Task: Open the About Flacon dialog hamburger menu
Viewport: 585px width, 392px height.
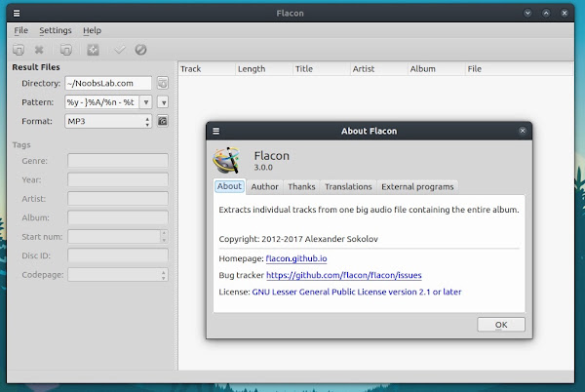Action: pyautogui.click(x=216, y=131)
